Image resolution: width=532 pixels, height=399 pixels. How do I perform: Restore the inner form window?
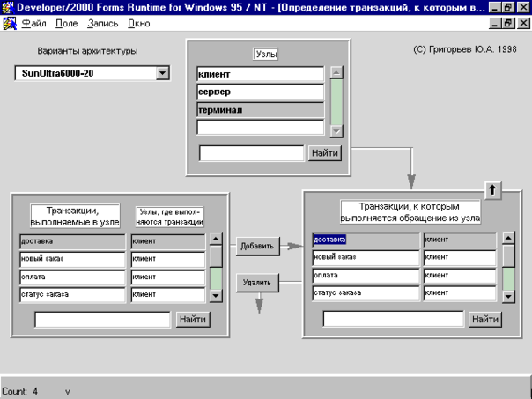pyautogui.click(x=508, y=24)
